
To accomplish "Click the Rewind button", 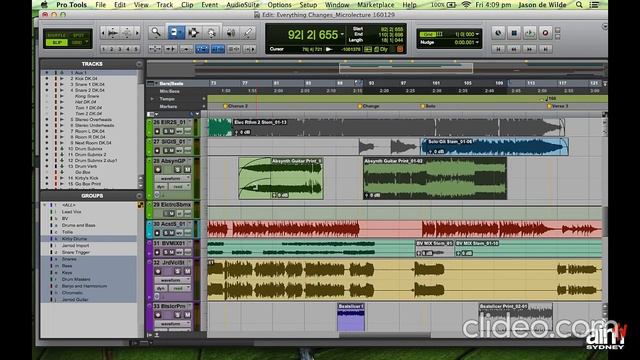I will tap(514, 49).
